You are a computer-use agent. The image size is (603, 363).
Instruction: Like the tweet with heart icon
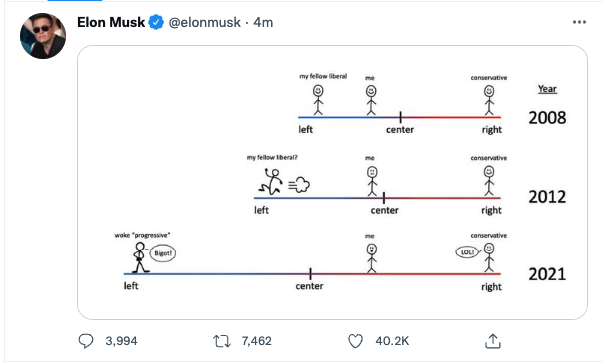pyautogui.click(x=355, y=341)
